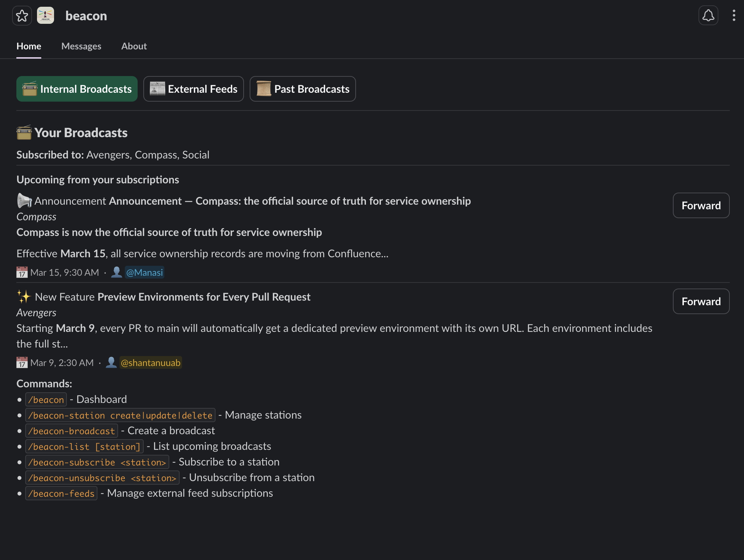Switch to the External Feeds view

(193, 89)
